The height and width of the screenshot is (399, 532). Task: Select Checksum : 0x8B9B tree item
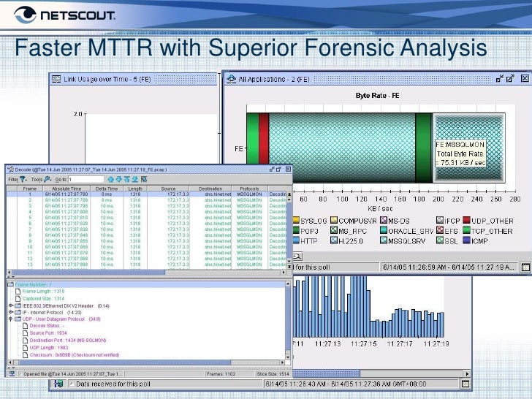(x=75, y=355)
